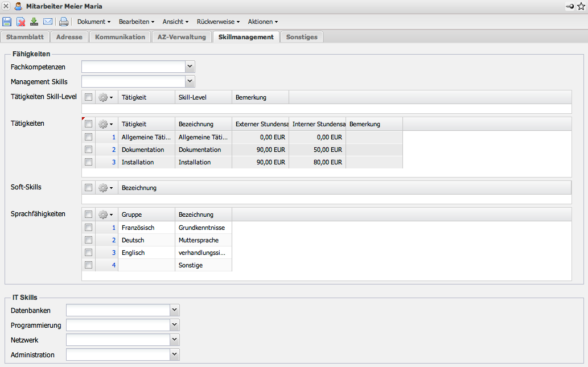Screen dimensions: 588x367
Task: Mark as favorite with the star icon
Action: [x=581, y=6]
